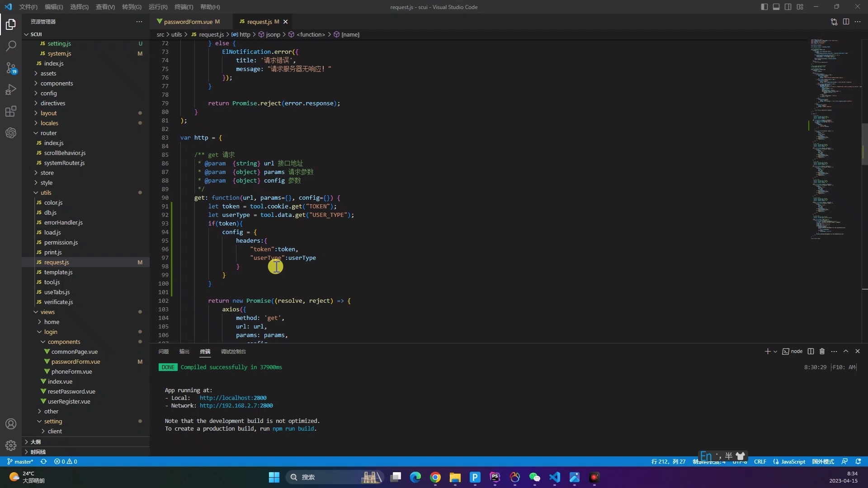Split the terminal

click(x=811, y=351)
